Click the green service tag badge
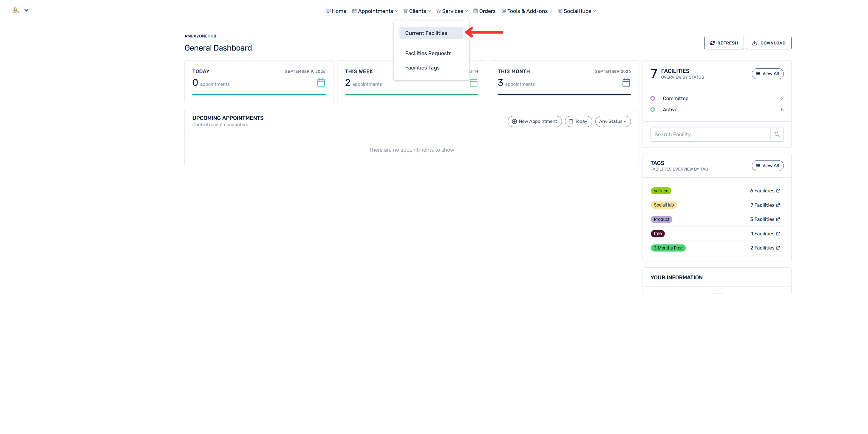 pos(661,191)
